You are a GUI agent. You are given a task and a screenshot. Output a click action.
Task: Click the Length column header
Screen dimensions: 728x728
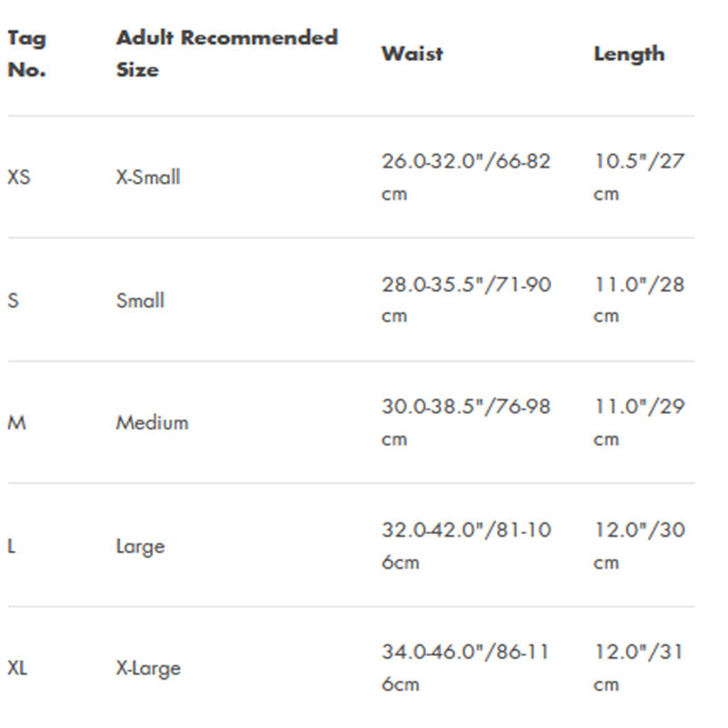tap(629, 55)
